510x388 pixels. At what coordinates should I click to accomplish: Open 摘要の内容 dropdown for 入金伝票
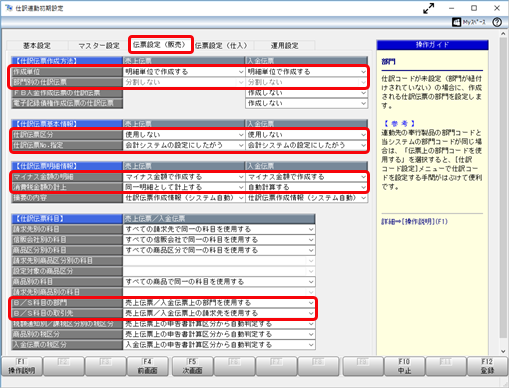coord(306,198)
